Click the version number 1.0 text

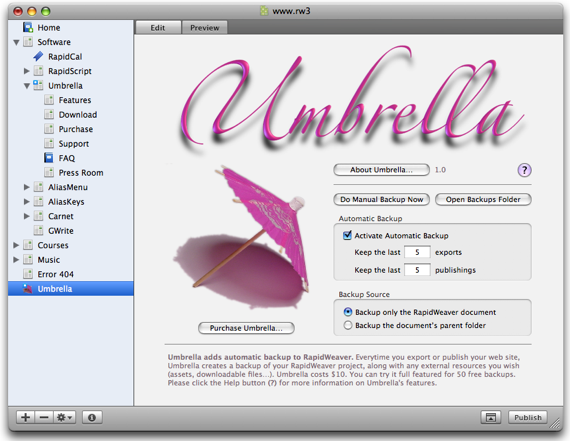pos(440,170)
